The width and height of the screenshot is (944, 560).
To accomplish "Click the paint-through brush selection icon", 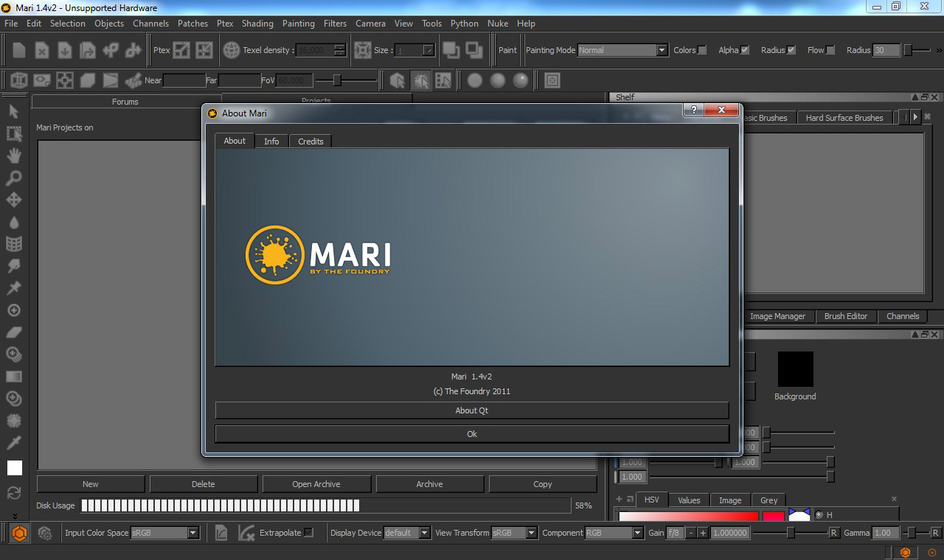I will [x=421, y=80].
